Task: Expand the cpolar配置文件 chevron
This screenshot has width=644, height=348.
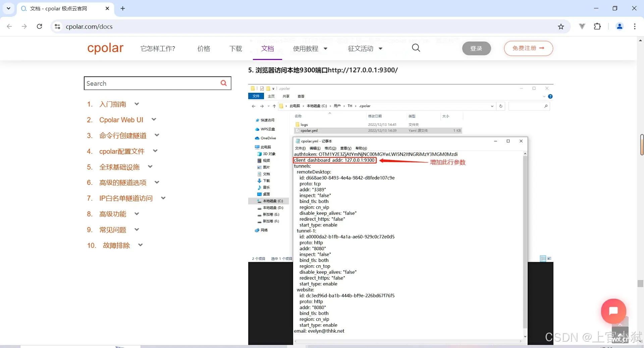Action: coord(155,151)
